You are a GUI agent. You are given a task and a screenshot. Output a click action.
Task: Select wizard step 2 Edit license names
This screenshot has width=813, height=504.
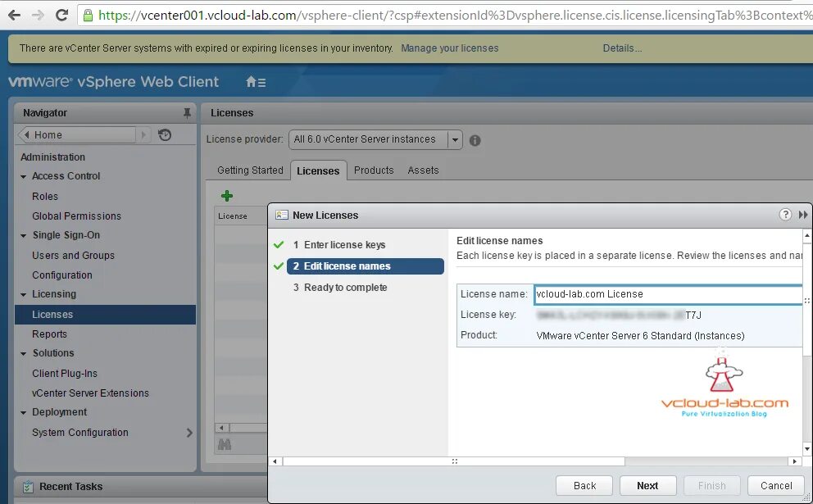click(x=365, y=266)
